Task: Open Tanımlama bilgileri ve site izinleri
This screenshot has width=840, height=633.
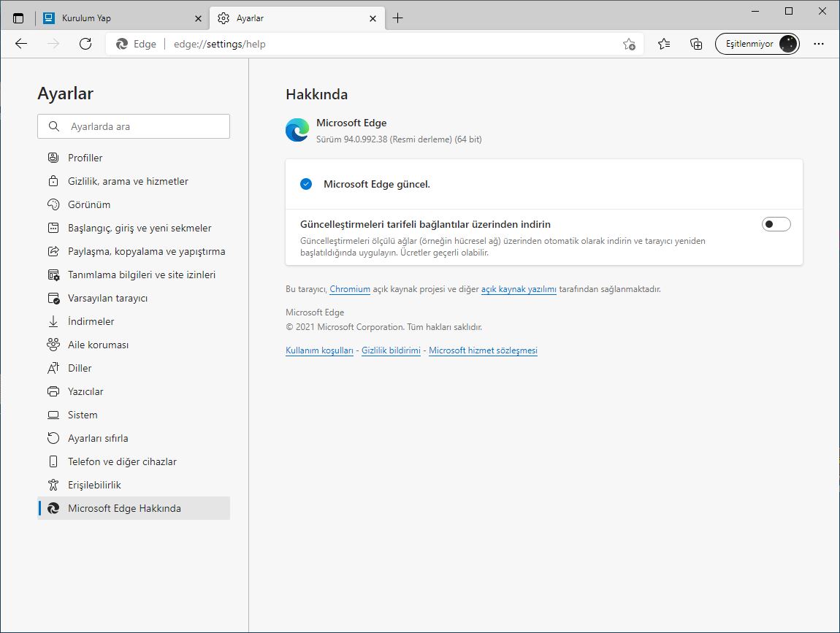Action: pyautogui.click(x=134, y=275)
